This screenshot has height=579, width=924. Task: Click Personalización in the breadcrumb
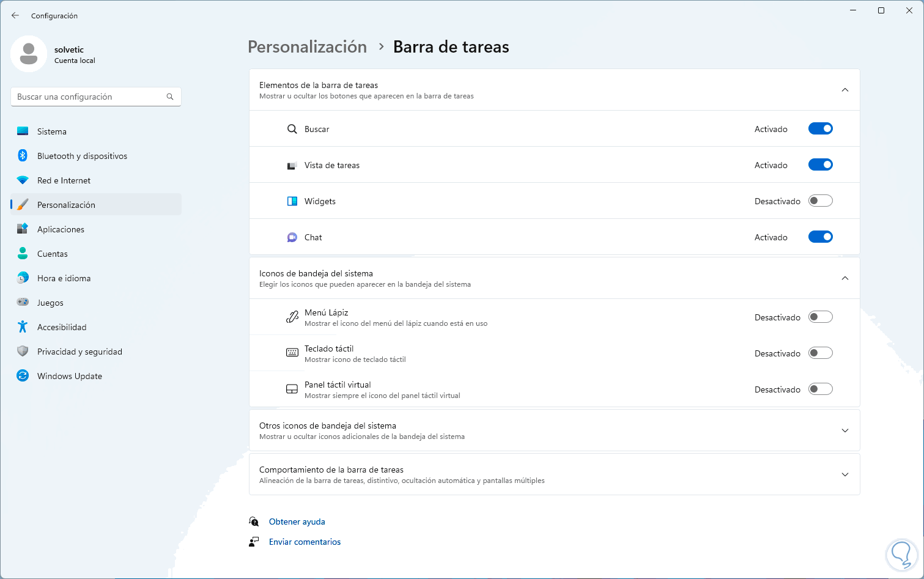click(307, 47)
